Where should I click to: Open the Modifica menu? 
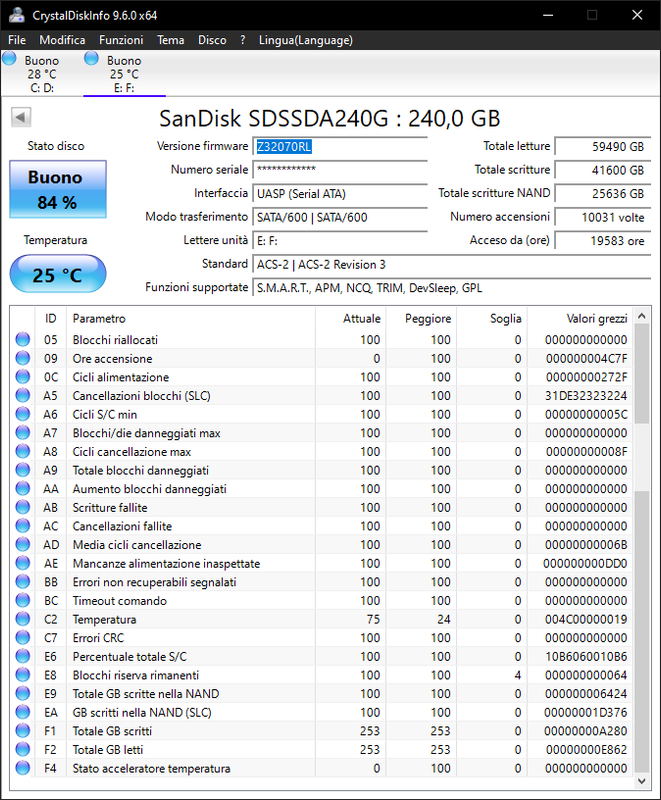(62, 40)
